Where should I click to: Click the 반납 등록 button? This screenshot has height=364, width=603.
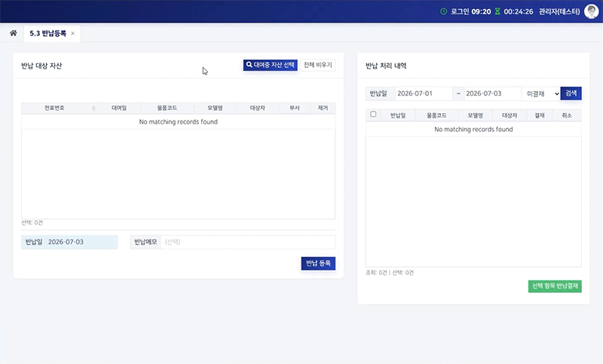click(318, 263)
